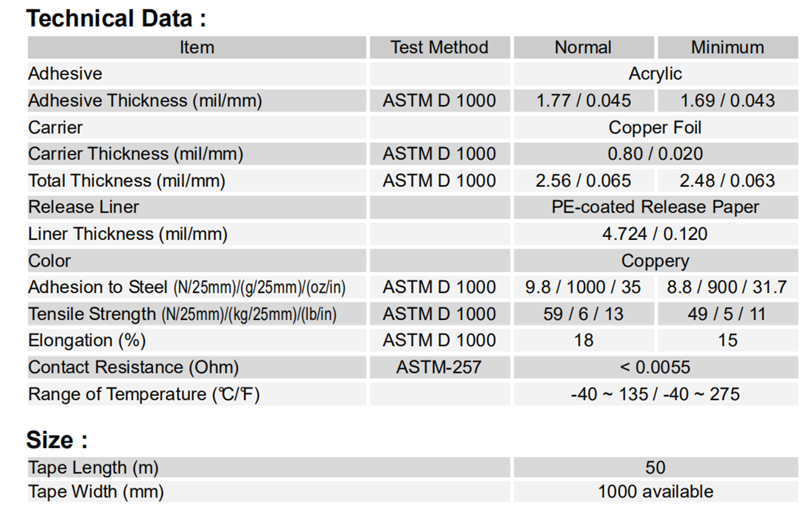
Task: Select the Acrylic adhesive value cell
Action: [655, 74]
